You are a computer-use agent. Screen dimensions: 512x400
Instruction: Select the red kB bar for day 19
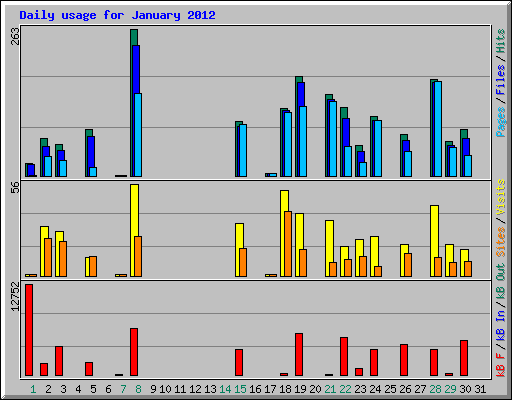299,354
